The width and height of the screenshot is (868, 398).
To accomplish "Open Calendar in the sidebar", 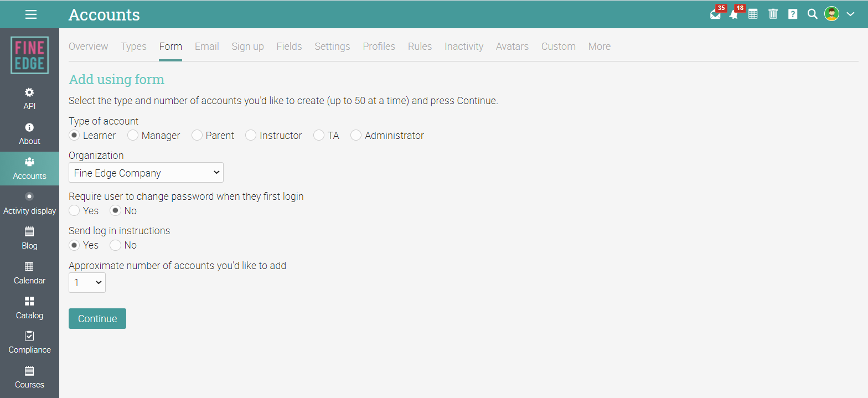I will pyautogui.click(x=29, y=273).
